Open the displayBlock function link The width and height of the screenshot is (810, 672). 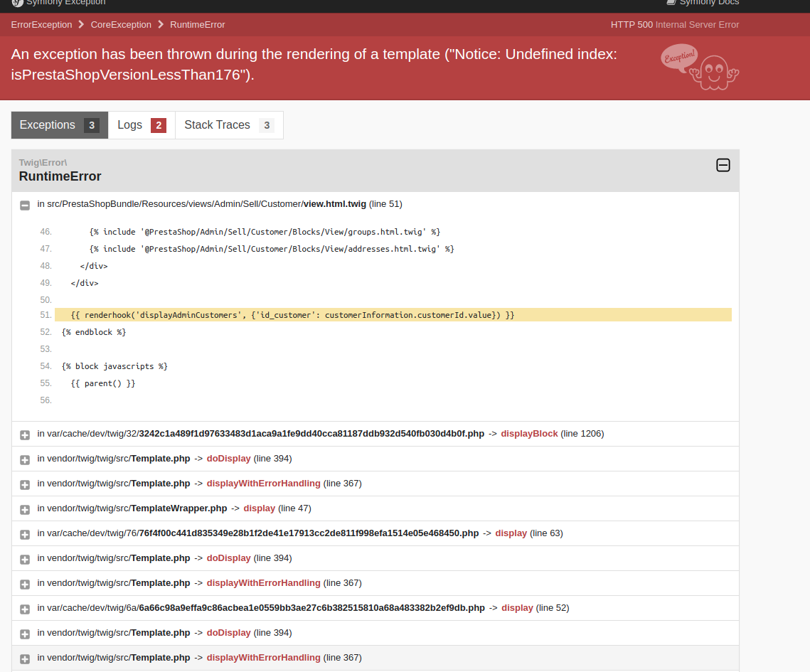click(x=529, y=433)
